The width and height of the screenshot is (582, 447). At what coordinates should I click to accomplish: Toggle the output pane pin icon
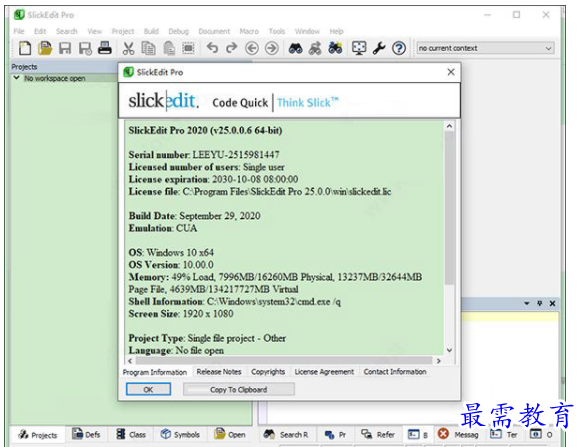(540, 303)
